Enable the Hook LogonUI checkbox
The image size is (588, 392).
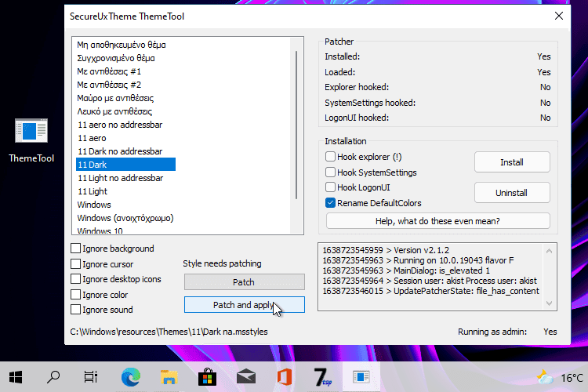point(330,187)
